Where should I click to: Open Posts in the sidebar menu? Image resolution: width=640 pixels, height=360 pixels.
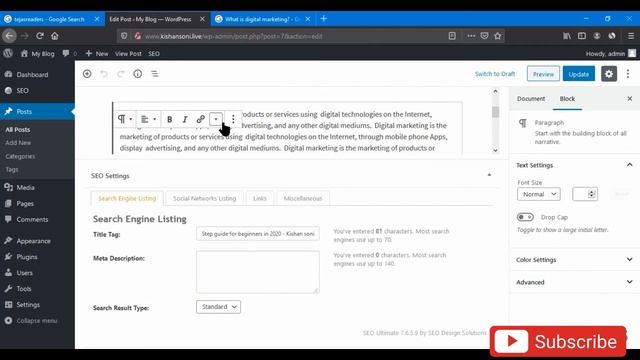[37, 111]
